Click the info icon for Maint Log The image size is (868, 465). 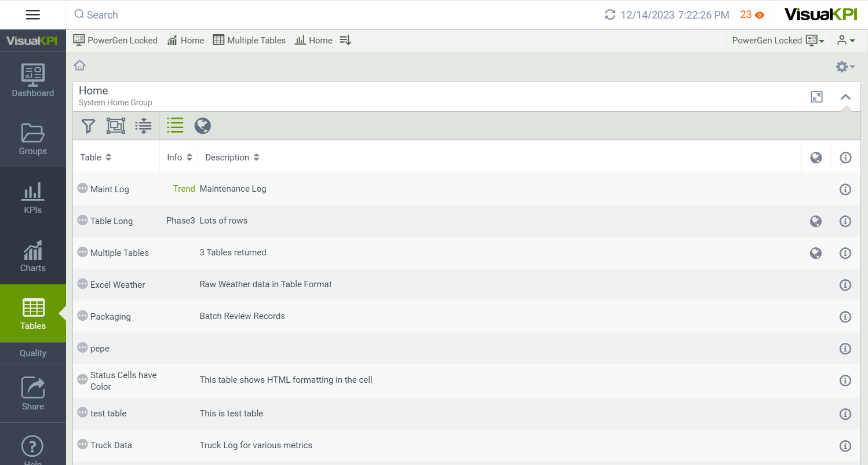tap(845, 189)
